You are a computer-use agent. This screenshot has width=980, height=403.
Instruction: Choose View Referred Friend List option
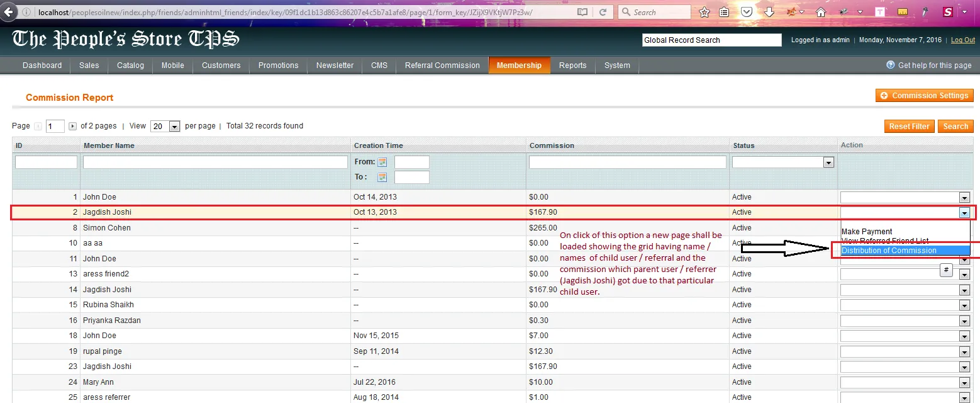(x=905, y=241)
